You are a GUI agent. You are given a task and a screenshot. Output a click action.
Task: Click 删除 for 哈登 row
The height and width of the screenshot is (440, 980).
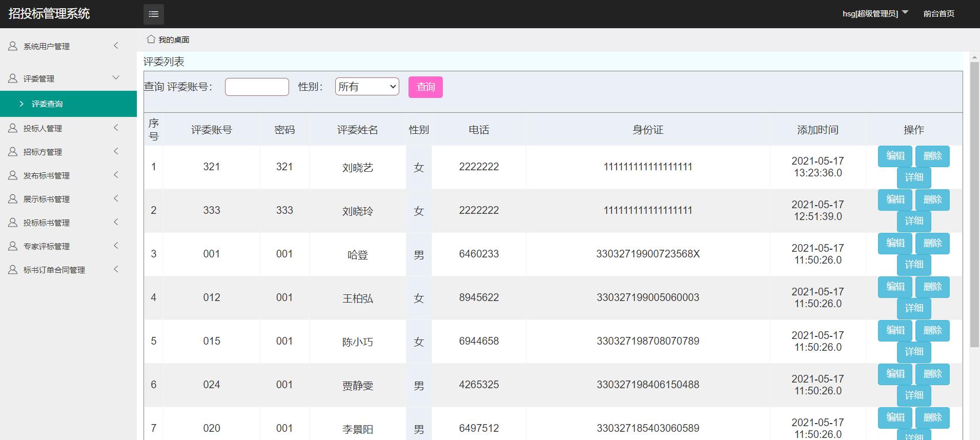[x=932, y=243]
